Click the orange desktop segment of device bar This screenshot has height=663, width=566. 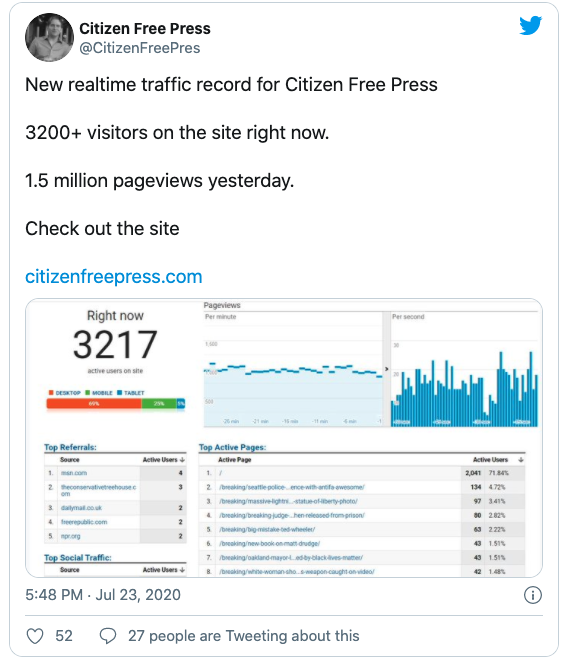click(94, 404)
